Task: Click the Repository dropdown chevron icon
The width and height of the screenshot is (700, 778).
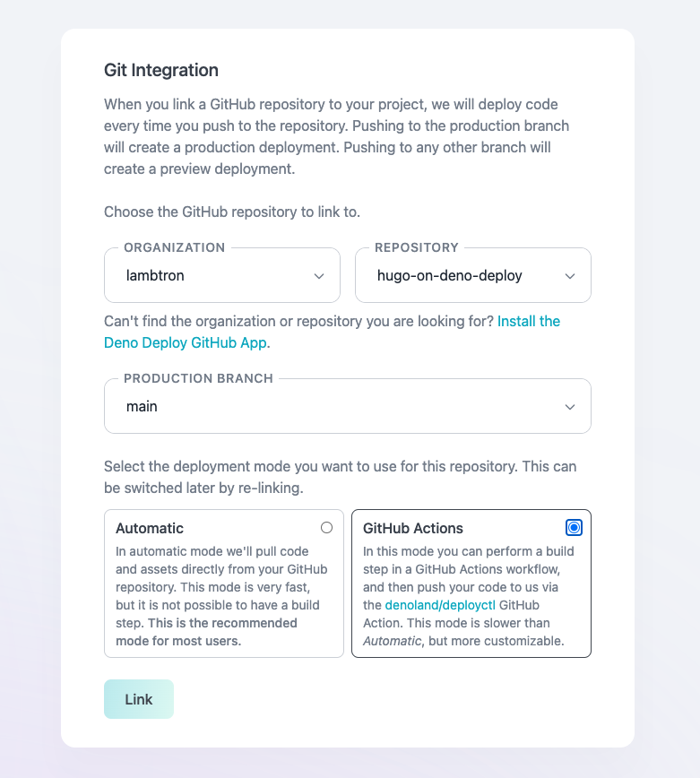Action: point(571,275)
